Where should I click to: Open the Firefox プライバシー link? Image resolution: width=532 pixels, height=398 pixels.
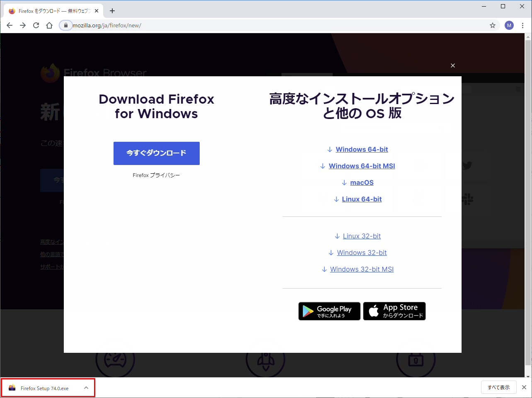(157, 175)
